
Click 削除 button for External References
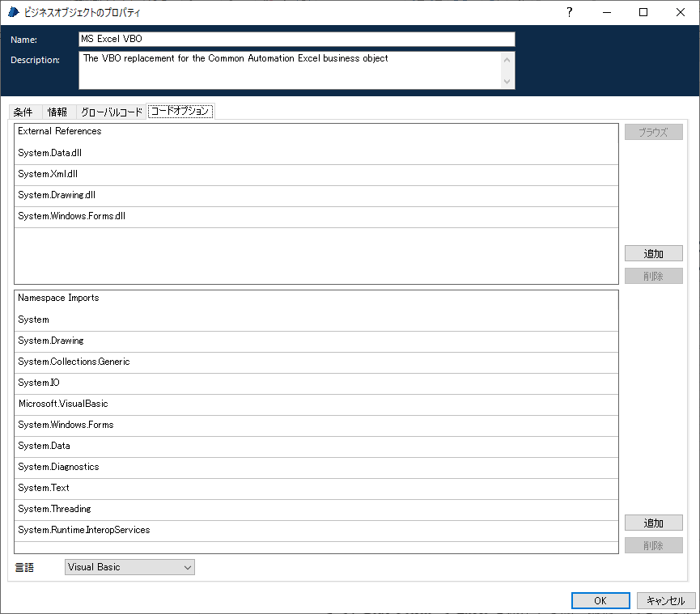[654, 276]
